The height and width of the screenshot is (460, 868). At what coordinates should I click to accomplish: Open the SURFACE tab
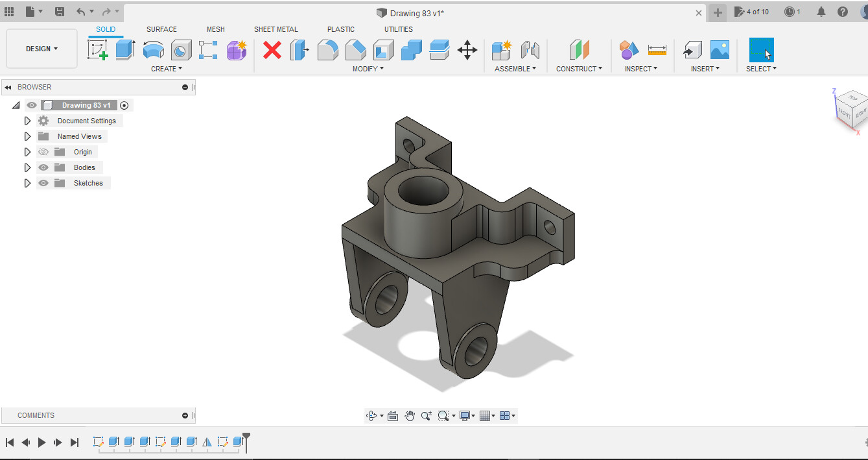pos(161,29)
